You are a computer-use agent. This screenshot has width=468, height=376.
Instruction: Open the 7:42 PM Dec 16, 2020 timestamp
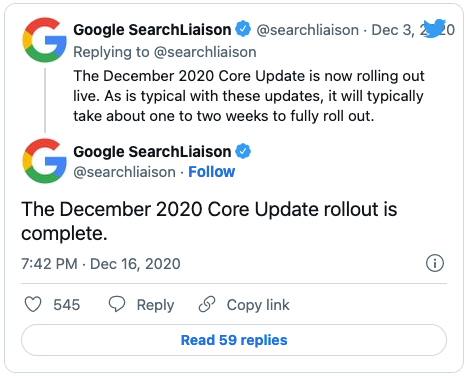101,264
